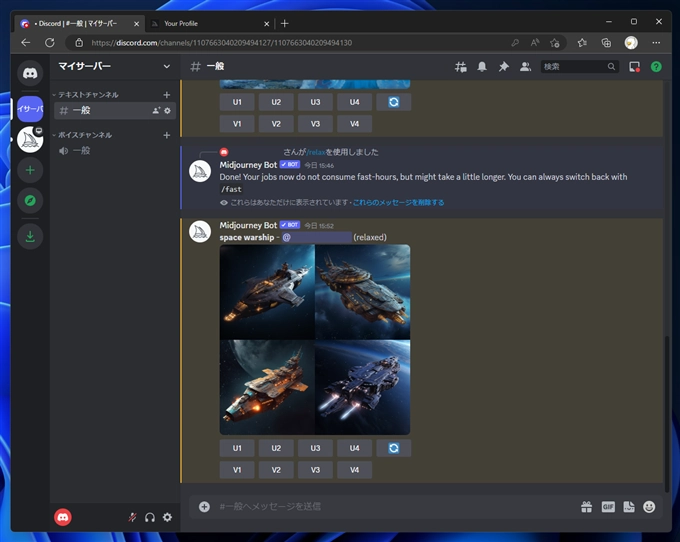The image size is (680, 542).
Task: Click the red user avatar at bottom
Action: click(x=63, y=517)
